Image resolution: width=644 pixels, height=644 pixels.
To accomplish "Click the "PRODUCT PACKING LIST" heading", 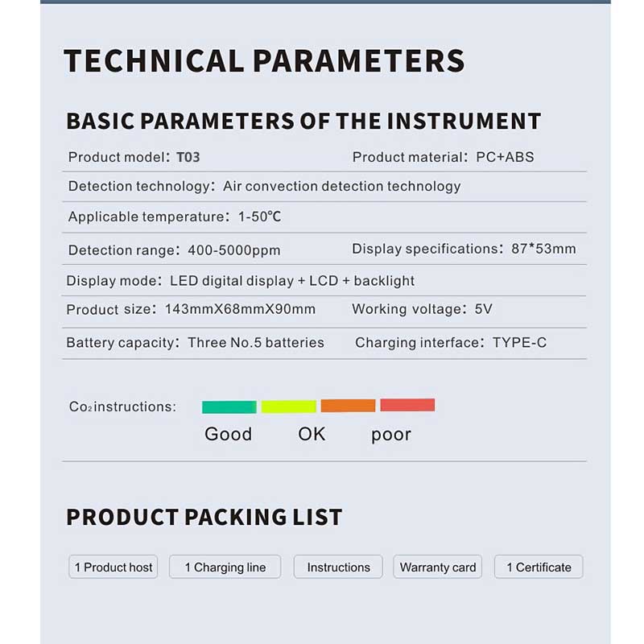I will tap(204, 517).
